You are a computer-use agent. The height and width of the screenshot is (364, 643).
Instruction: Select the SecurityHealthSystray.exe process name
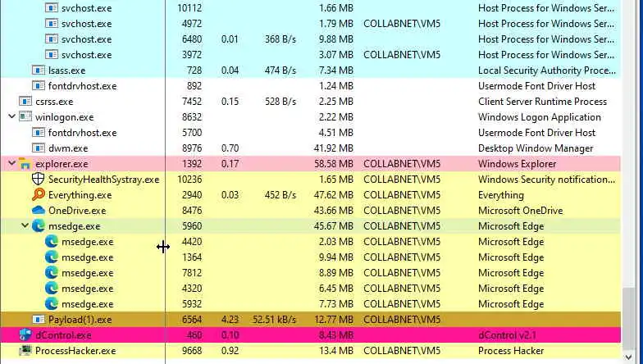[x=103, y=180]
